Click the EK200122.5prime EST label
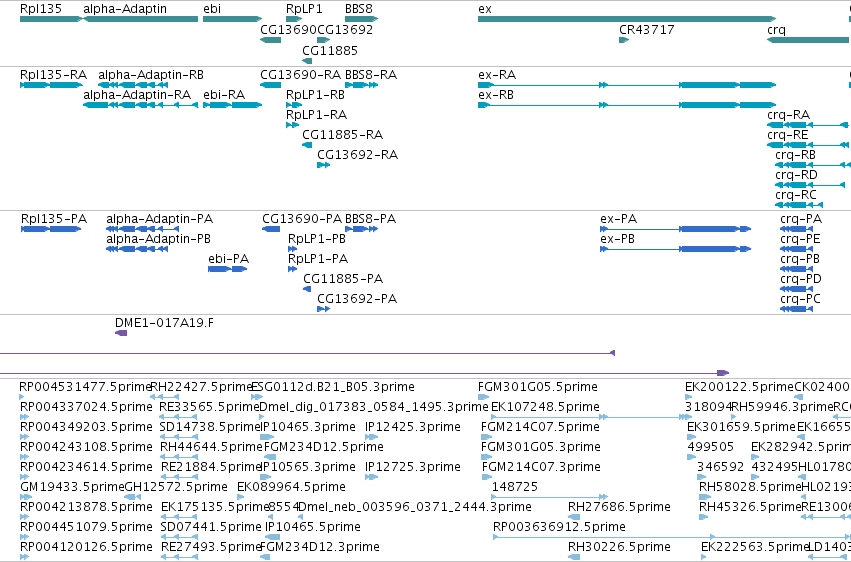 [x=739, y=387]
